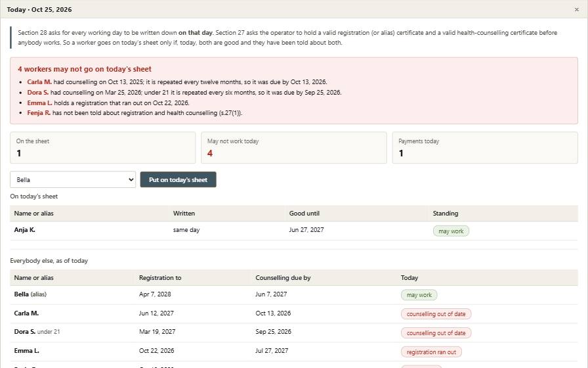Screen dimensions: 588x368
Task: Click the 'Jun 27, 2027' good-until date
Action: coord(306,230)
